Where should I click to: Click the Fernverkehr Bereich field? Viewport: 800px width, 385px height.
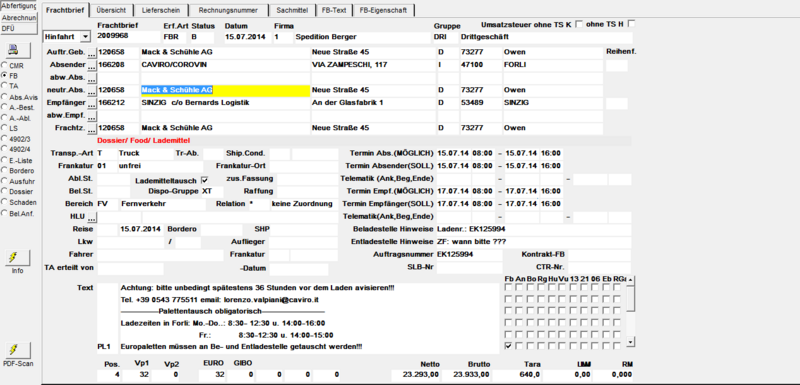[162, 204]
